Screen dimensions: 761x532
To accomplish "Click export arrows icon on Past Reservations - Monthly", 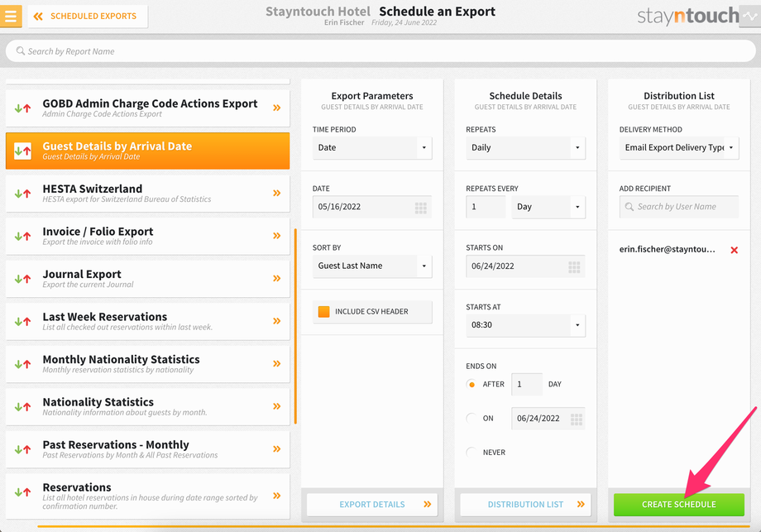I will click(x=22, y=450).
